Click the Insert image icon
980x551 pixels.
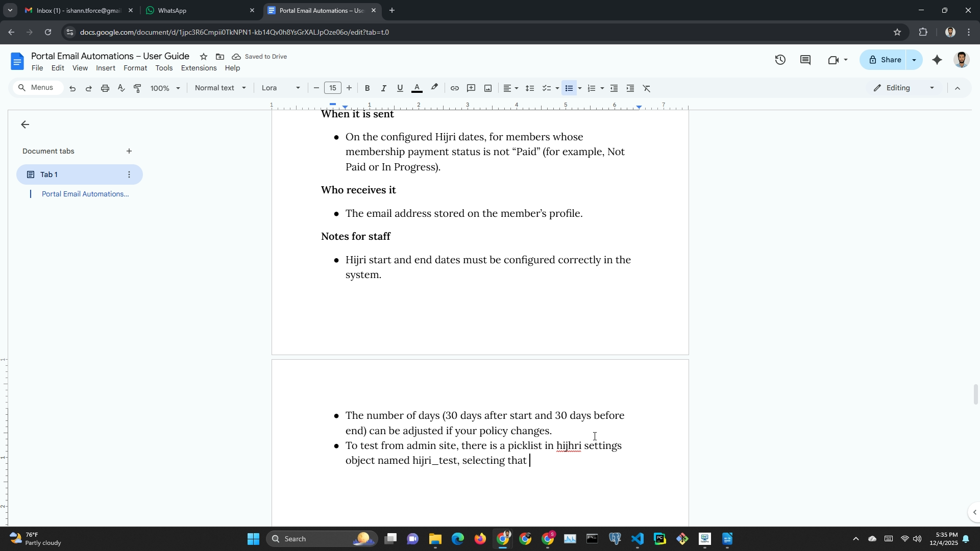click(488, 88)
